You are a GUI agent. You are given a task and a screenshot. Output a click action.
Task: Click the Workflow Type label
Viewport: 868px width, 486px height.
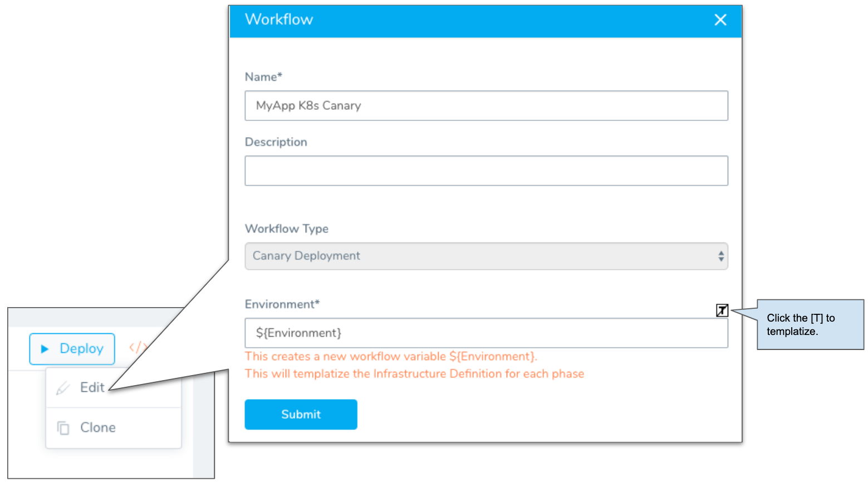(x=287, y=229)
